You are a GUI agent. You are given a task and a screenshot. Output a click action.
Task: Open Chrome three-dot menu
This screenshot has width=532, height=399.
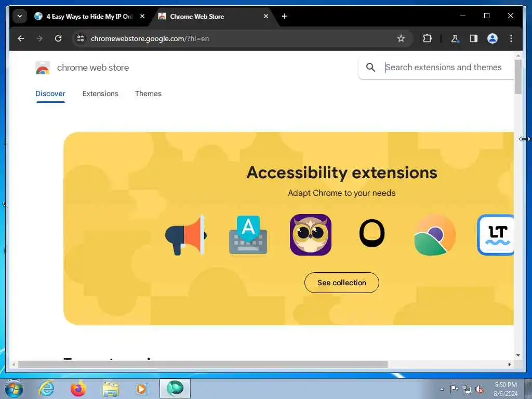tap(511, 38)
